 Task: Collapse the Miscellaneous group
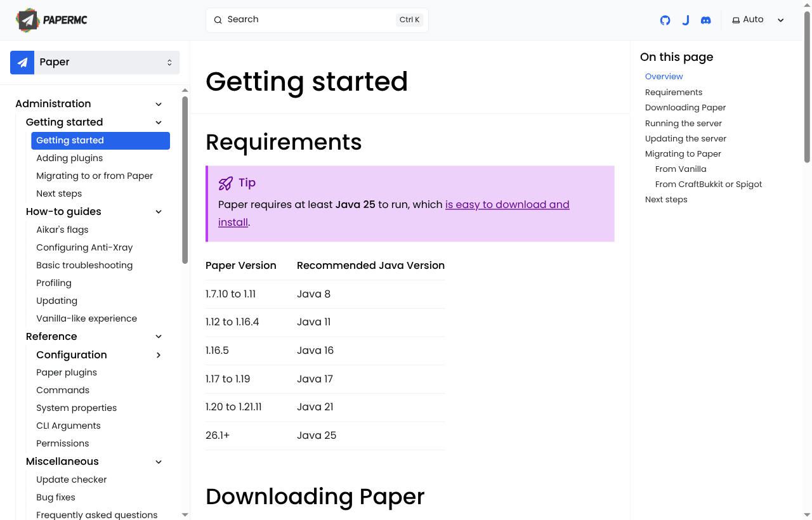[x=159, y=462]
